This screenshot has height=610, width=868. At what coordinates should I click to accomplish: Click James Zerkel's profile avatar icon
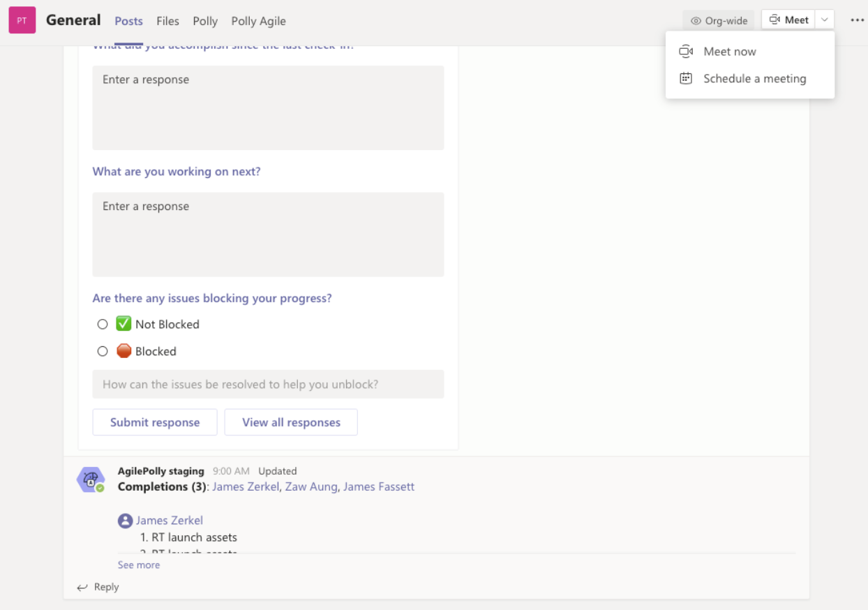125,521
